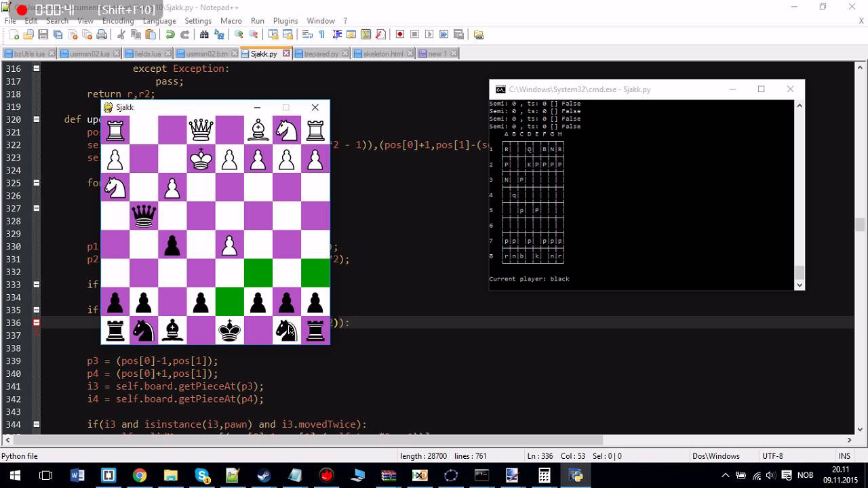Click the green Undo arrow
Image resolution: width=868 pixels, height=488 pixels.
click(170, 35)
